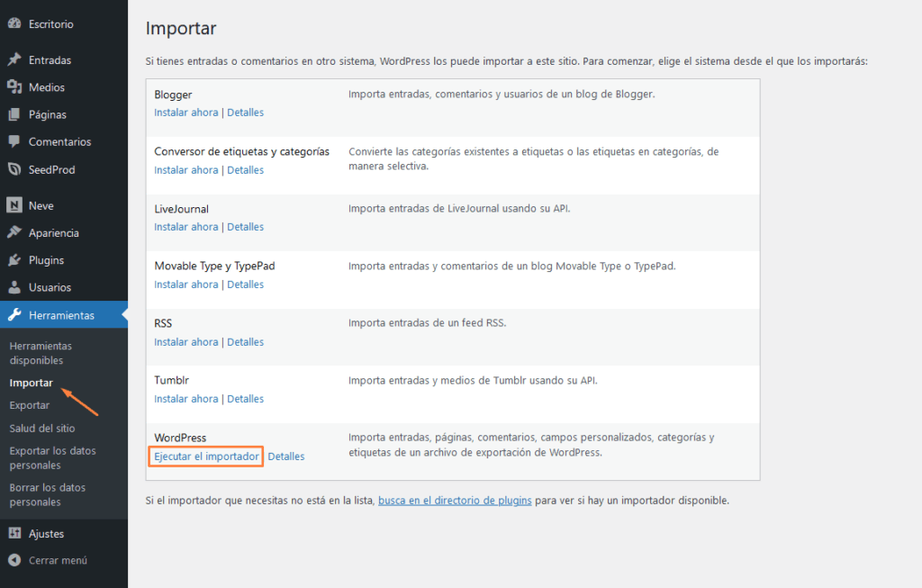Collapse sidebar via Cerrar menú label
922x588 pixels.
tap(59, 560)
